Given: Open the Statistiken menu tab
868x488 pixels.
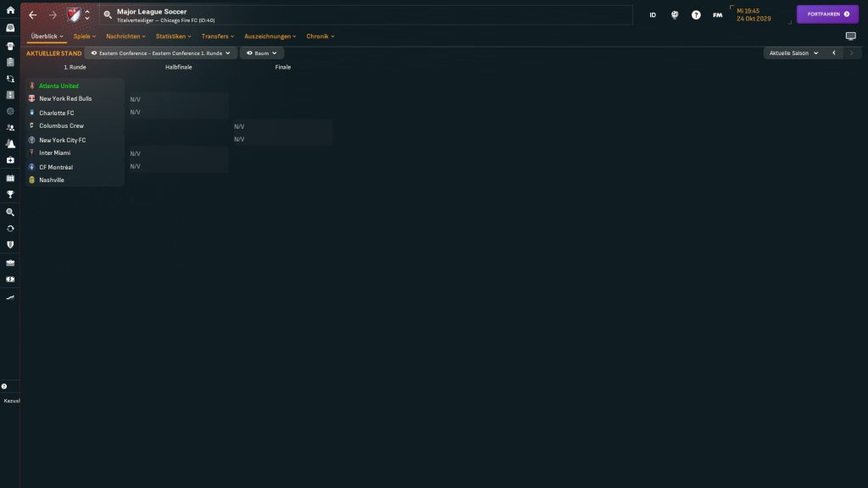Looking at the screenshot, I should [173, 36].
